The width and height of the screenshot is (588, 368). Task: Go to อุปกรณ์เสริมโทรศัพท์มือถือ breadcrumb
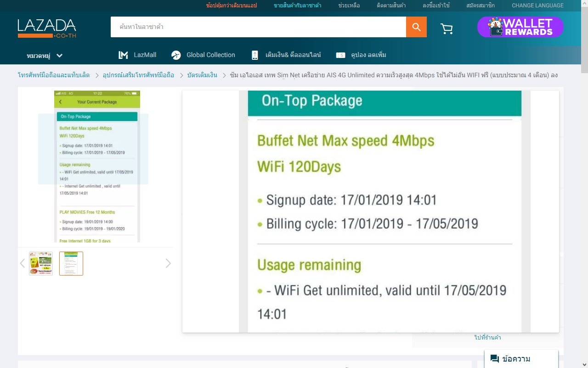(x=138, y=75)
